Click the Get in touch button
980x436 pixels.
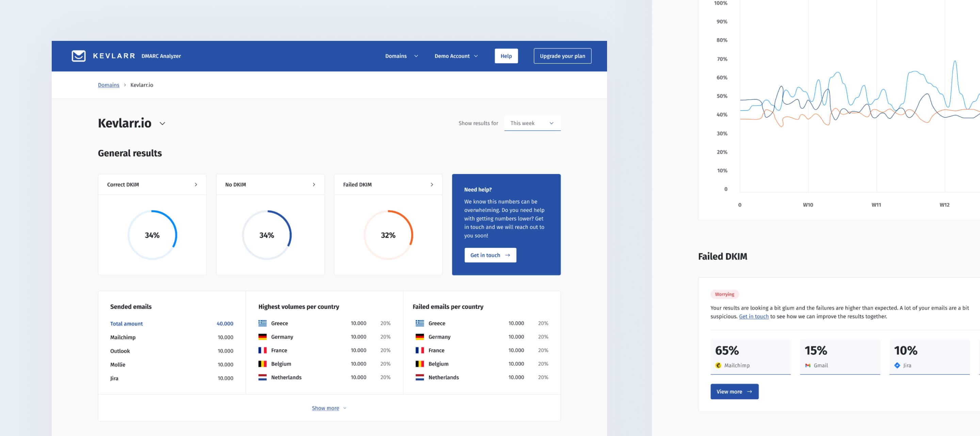pyautogui.click(x=490, y=255)
